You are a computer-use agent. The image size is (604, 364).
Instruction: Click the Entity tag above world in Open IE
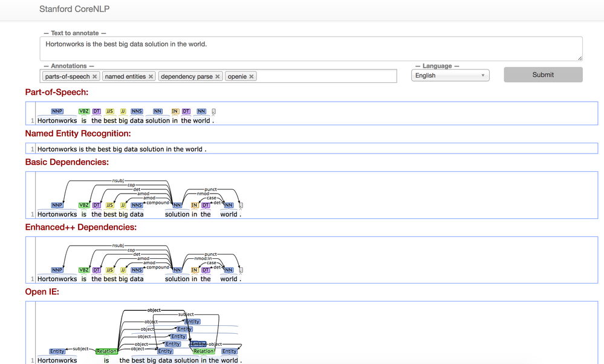click(229, 351)
